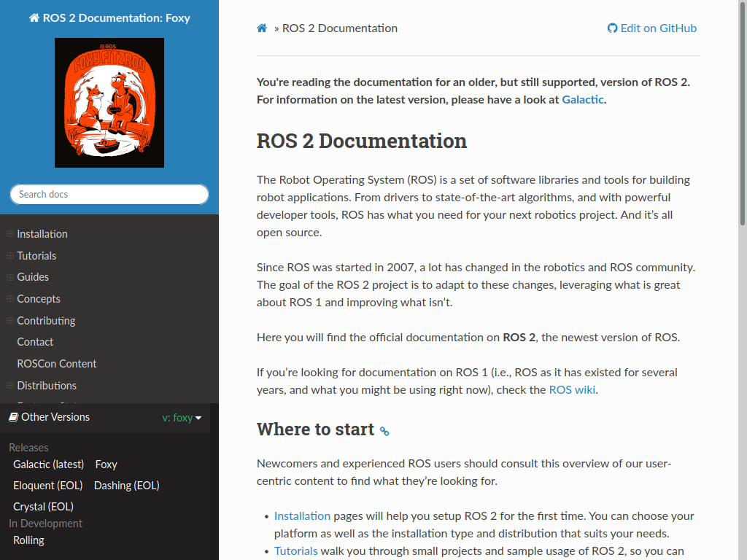The image size is (747, 560).
Task: Click ROS 2 Documentation breadcrumb text
Action: (340, 28)
